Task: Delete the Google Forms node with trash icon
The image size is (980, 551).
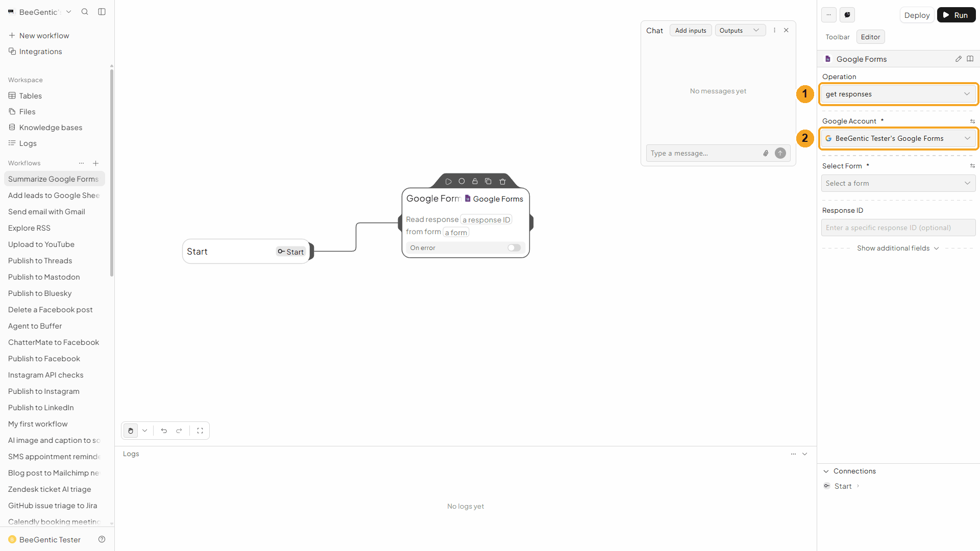Action: (x=502, y=181)
